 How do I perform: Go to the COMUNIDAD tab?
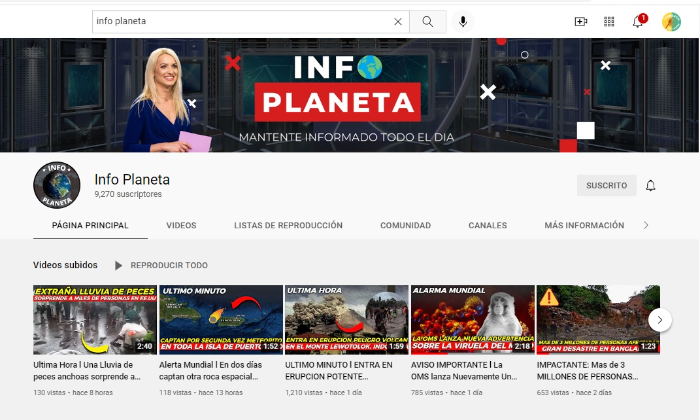tap(405, 225)
